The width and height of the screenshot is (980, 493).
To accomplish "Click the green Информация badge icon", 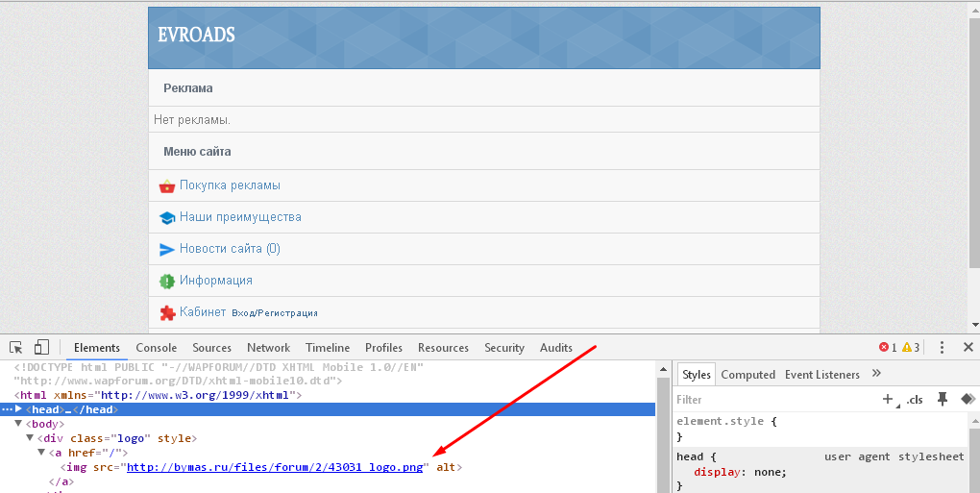I will pyautogui.click(x=167, y=281).
